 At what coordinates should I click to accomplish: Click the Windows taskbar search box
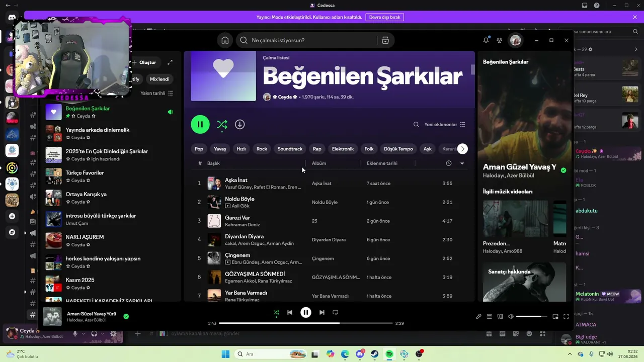[271, 354]
